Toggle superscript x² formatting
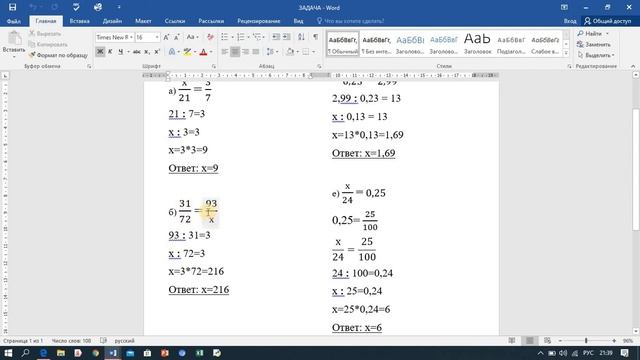The height and width of the screenshot is (360, 640). point(157,52)
